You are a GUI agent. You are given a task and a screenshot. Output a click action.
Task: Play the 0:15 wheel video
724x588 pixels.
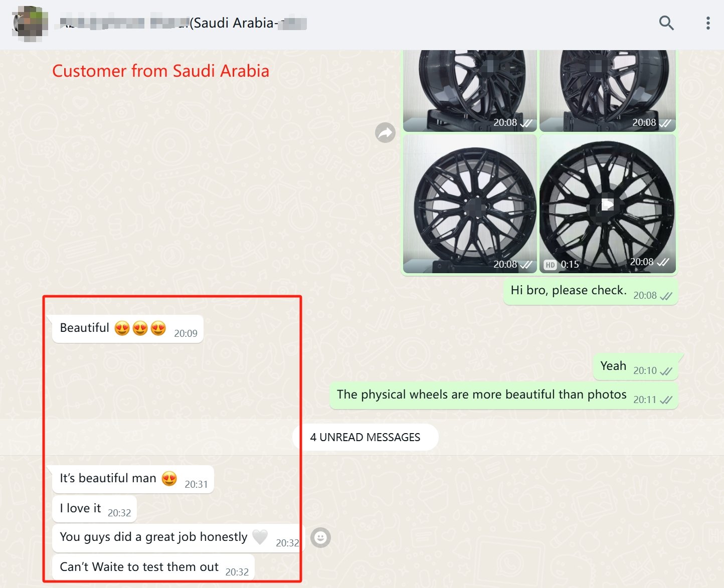(607, 204)
